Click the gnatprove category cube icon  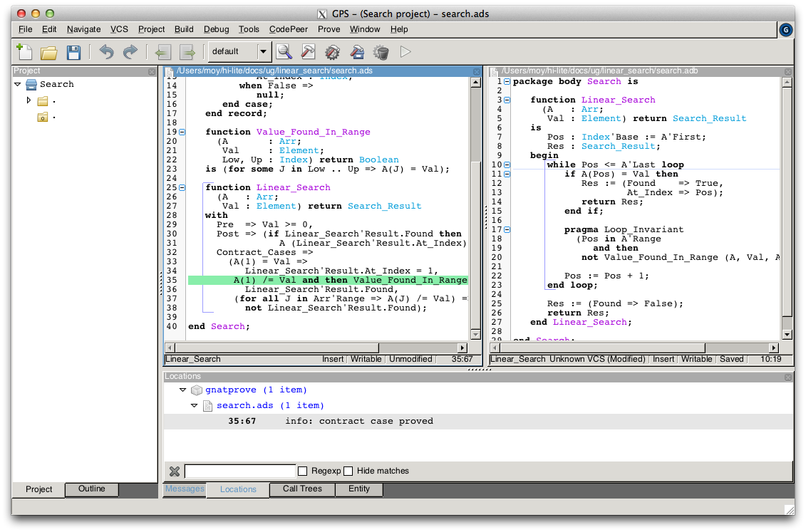tap(197, 390)
